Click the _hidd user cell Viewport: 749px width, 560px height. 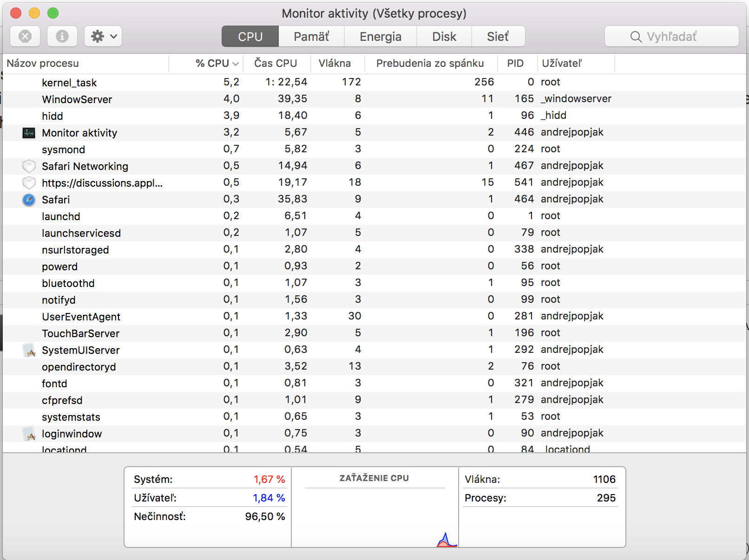[553, 116]
